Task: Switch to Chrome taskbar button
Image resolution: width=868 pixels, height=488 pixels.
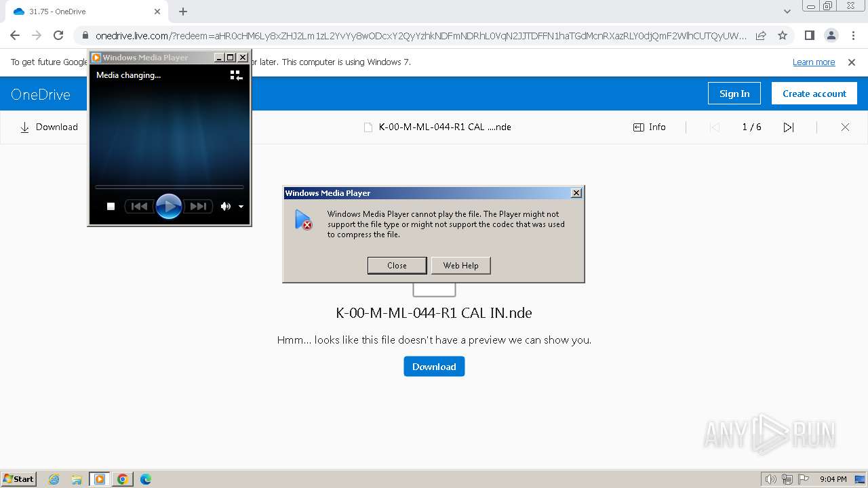Action: [x=123, y=479]
